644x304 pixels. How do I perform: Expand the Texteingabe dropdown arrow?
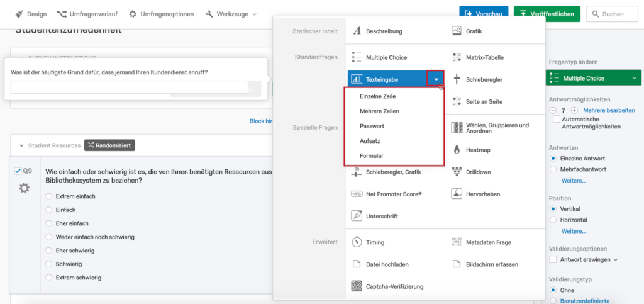[436, 79]
